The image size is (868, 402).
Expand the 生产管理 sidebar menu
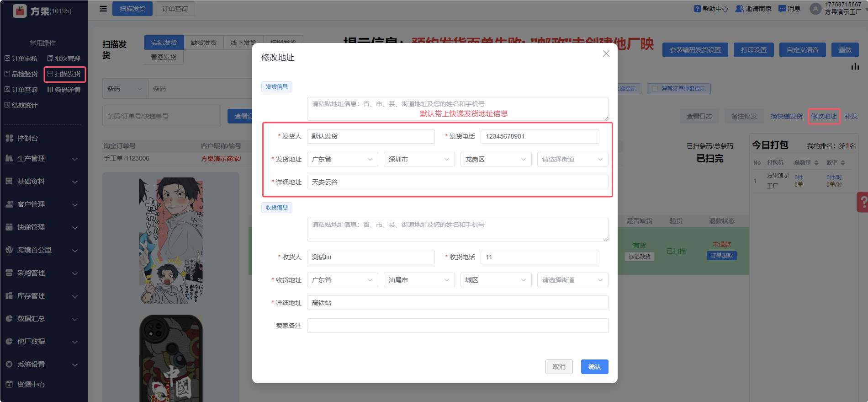pos(41,159)
